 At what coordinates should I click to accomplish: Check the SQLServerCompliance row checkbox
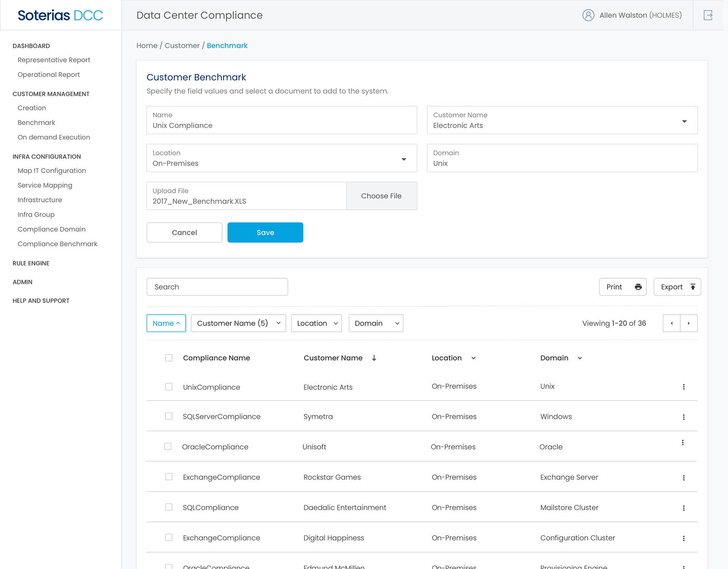click(x=169, y=416)
